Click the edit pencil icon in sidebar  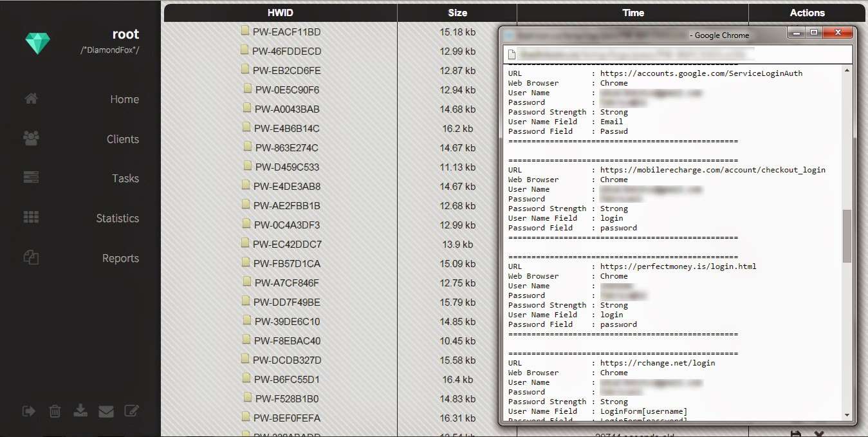click(131, 411)
